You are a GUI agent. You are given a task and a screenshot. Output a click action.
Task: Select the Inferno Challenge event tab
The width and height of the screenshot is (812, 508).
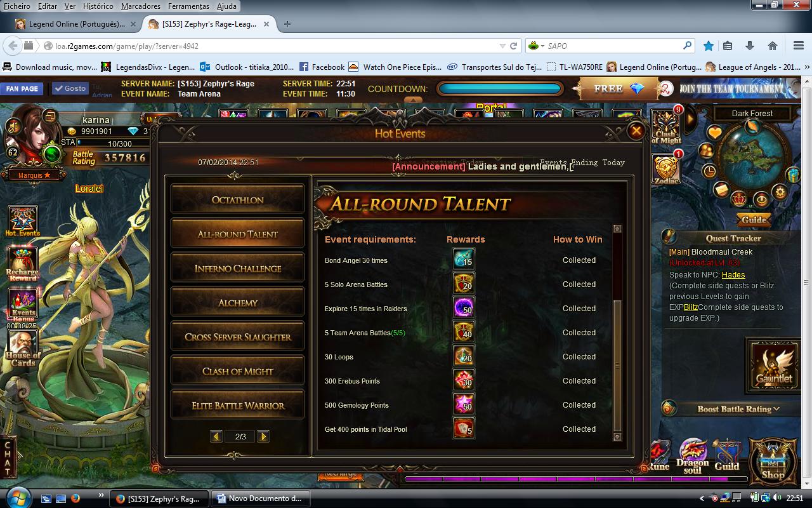point(238,269)
